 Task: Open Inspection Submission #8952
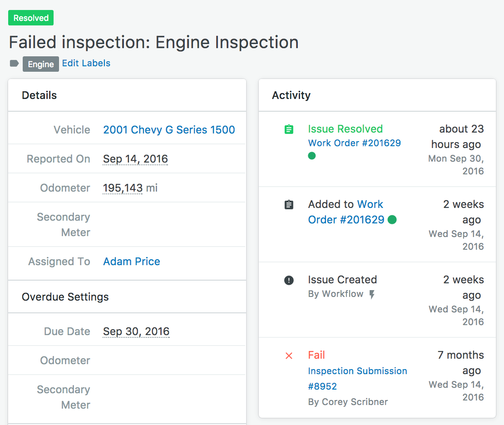click(x=357, y=371)
